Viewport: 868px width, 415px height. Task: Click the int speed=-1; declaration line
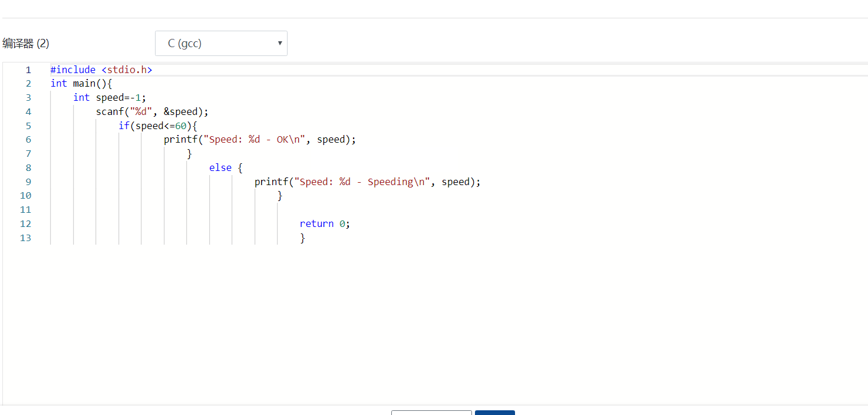tap(110, 98)
